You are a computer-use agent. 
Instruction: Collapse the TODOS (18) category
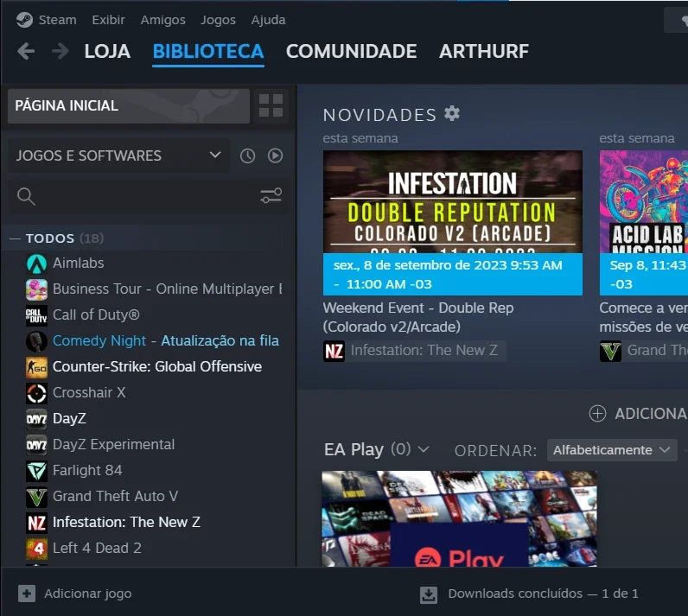pos(64,238)
